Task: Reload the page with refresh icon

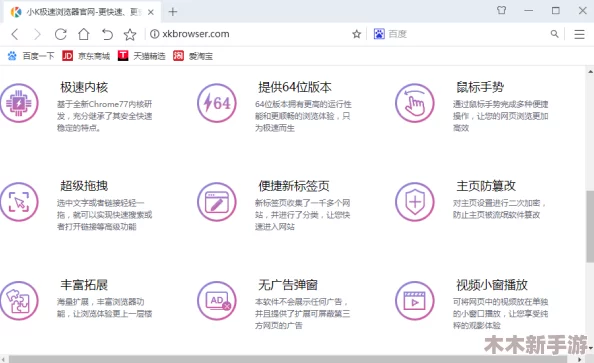Action: [61, 34]
